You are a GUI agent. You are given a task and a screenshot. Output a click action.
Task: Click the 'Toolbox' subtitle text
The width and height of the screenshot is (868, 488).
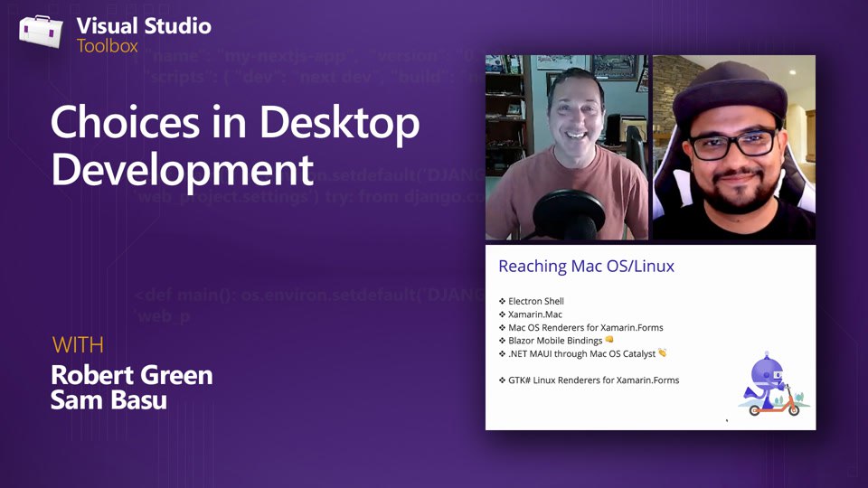coord(108,46)
